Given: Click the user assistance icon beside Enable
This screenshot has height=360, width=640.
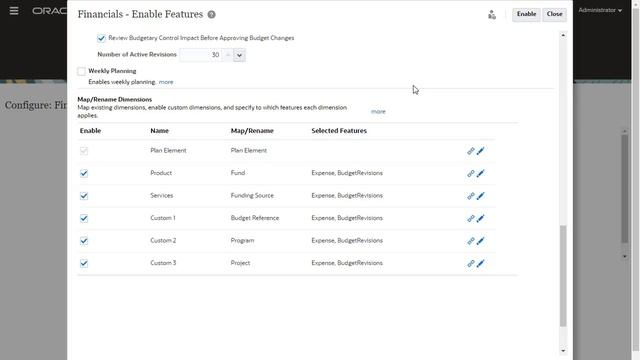Looking at the screenshot, I should coord(492,15).
